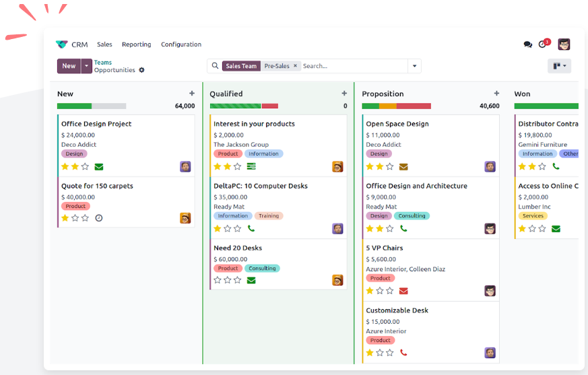This screenshot has width=588, height=375.
Task: Click the Information tag on Interest in your products
Action: click(263, 154)
